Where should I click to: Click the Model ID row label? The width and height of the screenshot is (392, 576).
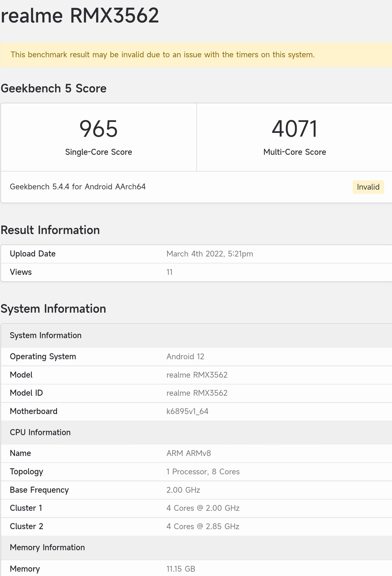pyautogui.click(x=26, y=393)
